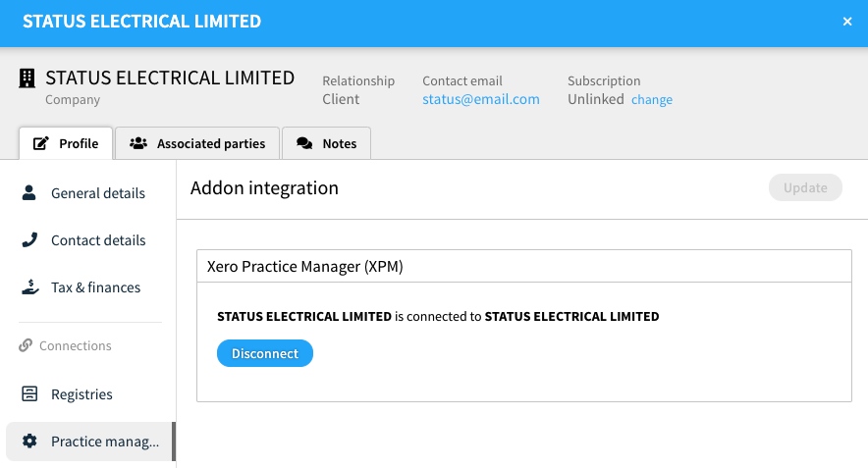Screen dimensions: 868x468
Task: Click the Connections link icon
Action: click(26, 346)
